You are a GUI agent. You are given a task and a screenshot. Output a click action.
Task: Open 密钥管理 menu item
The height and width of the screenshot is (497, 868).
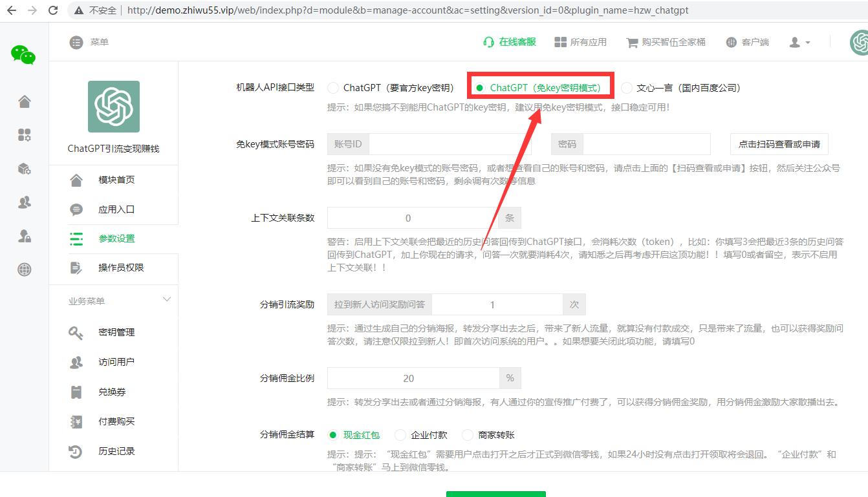(116, 332)
